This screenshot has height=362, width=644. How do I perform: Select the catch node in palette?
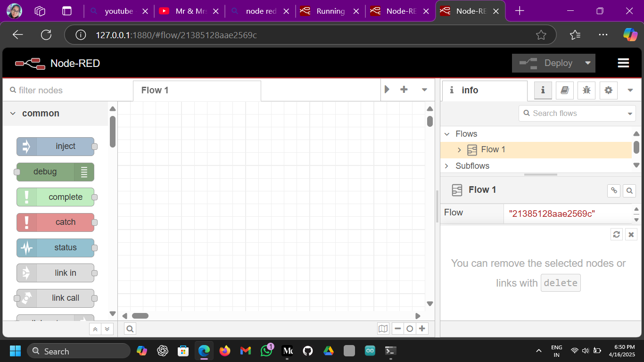tap(56, 222)
